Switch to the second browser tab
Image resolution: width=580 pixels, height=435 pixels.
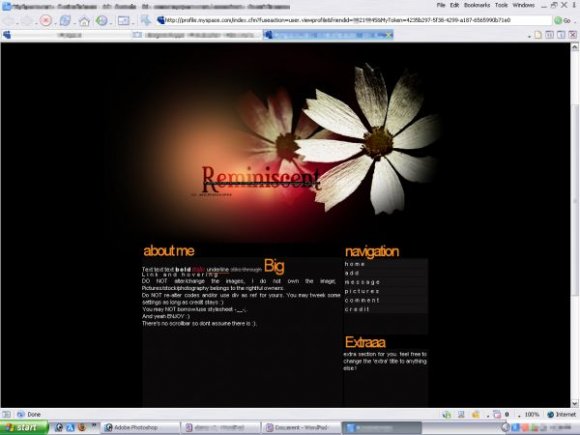click(197, 35)
